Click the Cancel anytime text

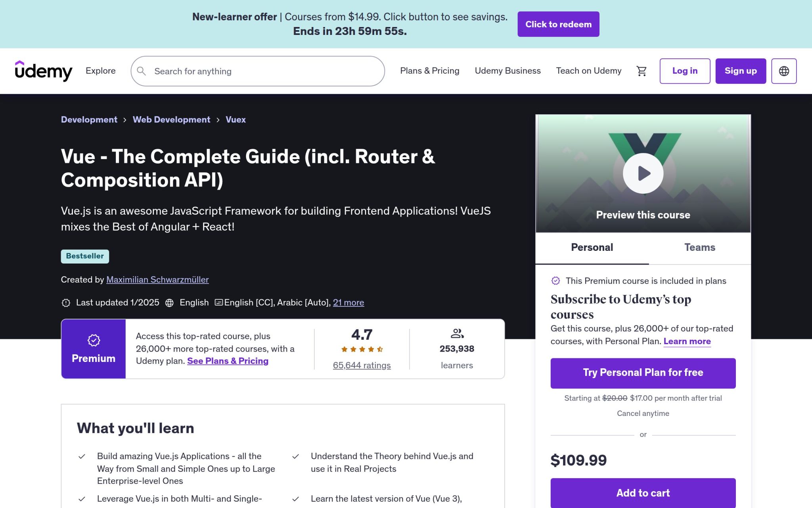[643, 413]
